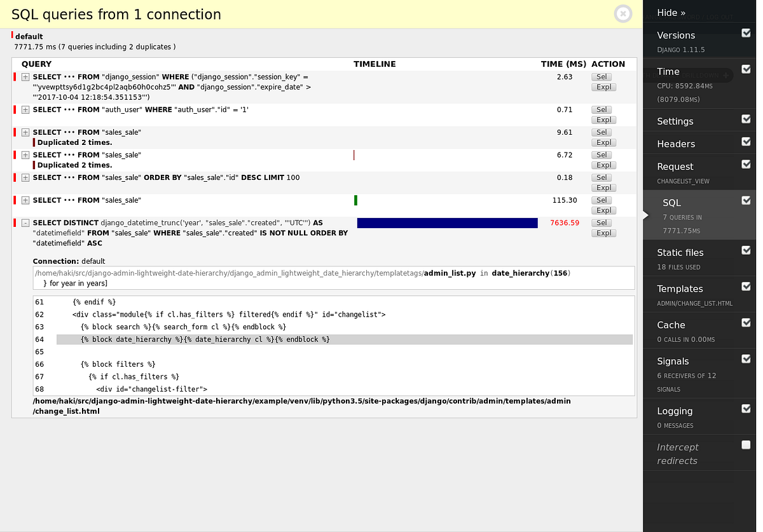
Task: Click the timeline bar of the slowest query
Action: click(447, 222)
